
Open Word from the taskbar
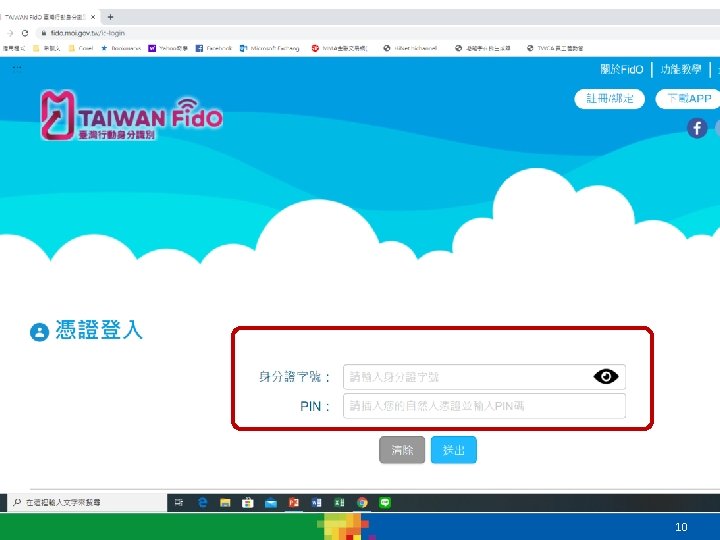[316, 503]
